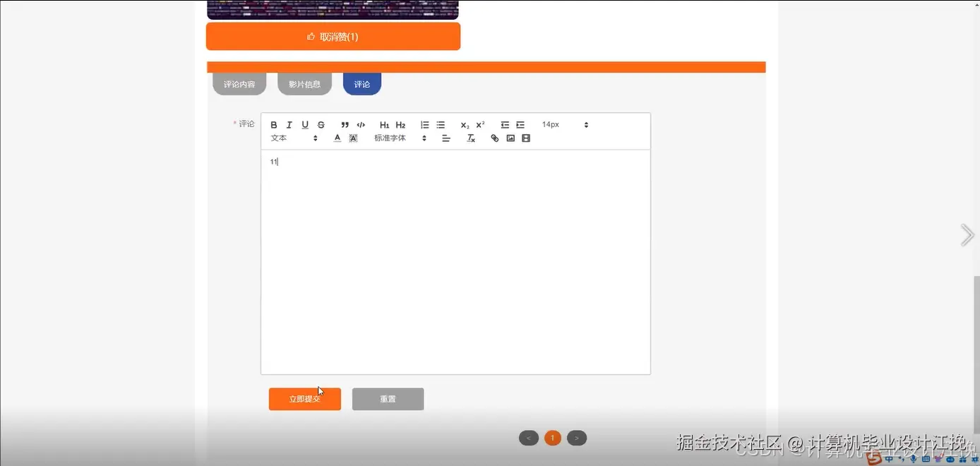
Task: Toggle bold formatting in comment editor
Action: point(274,125)
